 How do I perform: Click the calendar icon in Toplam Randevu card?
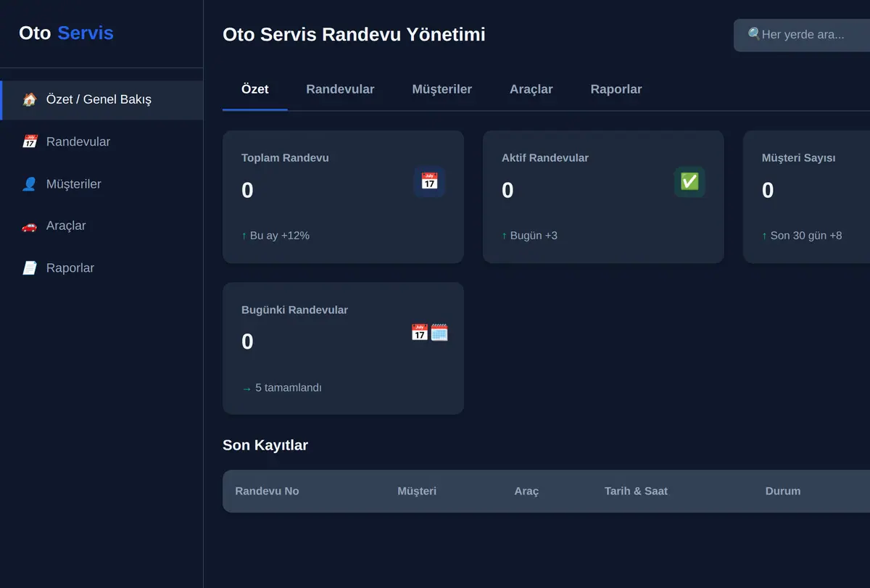click(429, 181)
